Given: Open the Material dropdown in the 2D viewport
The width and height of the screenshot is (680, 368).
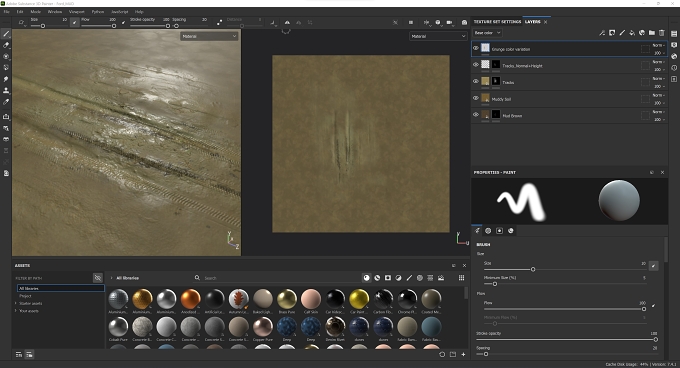Looking at the screenshot, I should (438, 36).
